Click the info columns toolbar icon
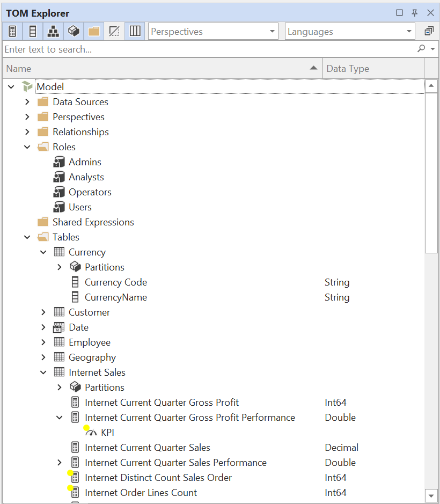Screen dimensions: 440x504 coord(135,32)
